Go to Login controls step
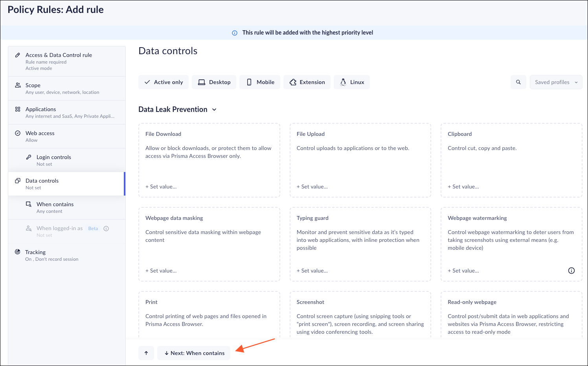This screenshot has height=366, width=588. (x=54, y=157)
